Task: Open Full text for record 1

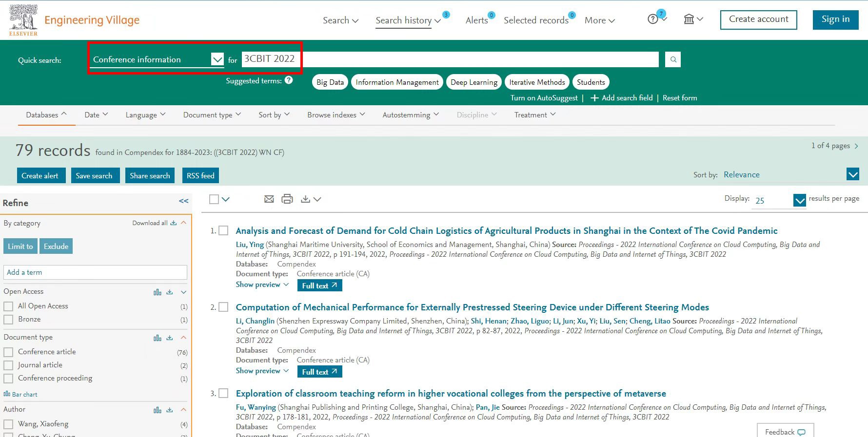Action: (319, 285)
